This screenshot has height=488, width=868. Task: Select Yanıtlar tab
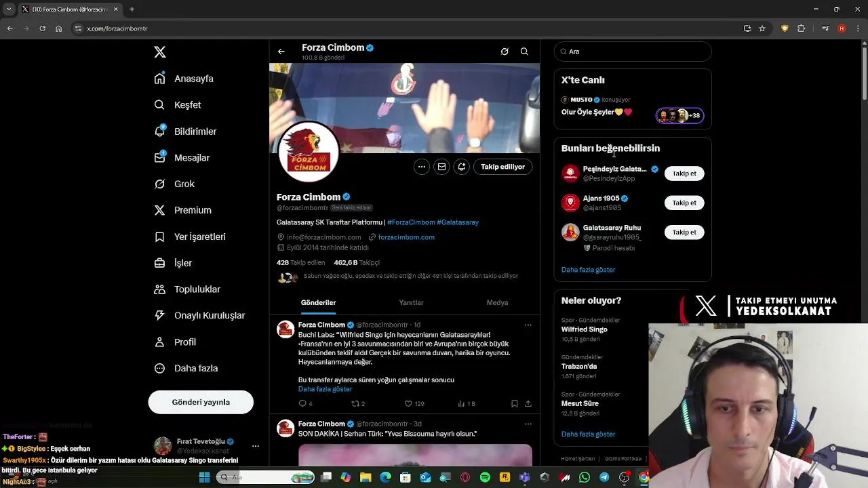(x=411, y=303)
